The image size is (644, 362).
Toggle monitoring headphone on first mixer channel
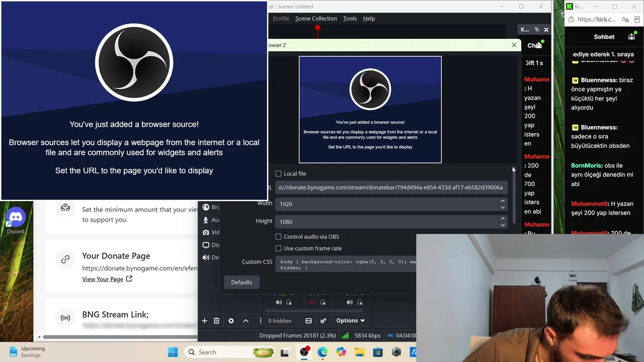(289, 302)
